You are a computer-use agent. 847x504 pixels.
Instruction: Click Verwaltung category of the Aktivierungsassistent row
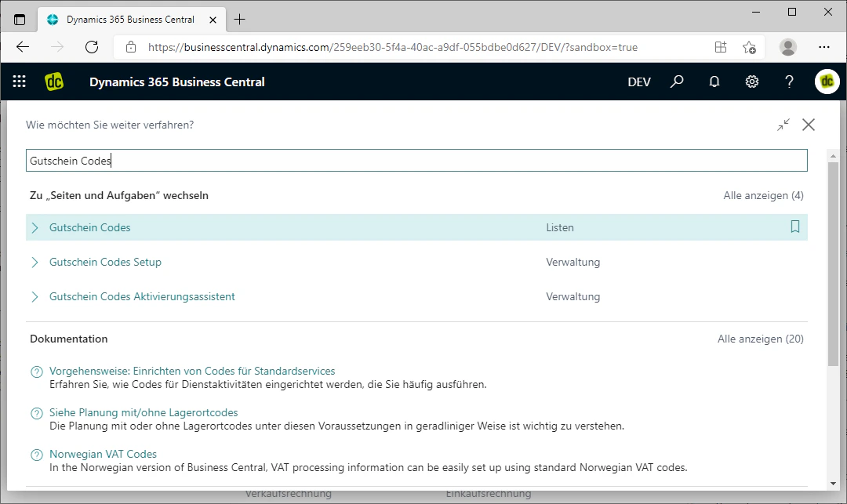tap(573, 297)
